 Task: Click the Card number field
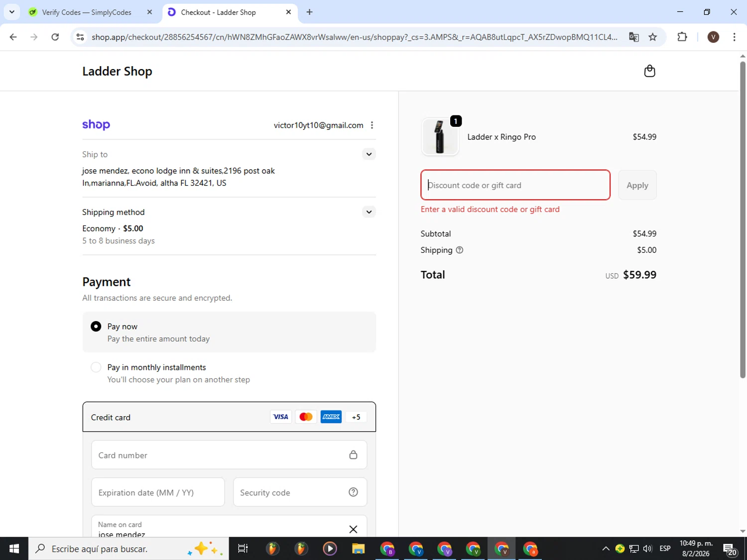[x=229, y=454]
